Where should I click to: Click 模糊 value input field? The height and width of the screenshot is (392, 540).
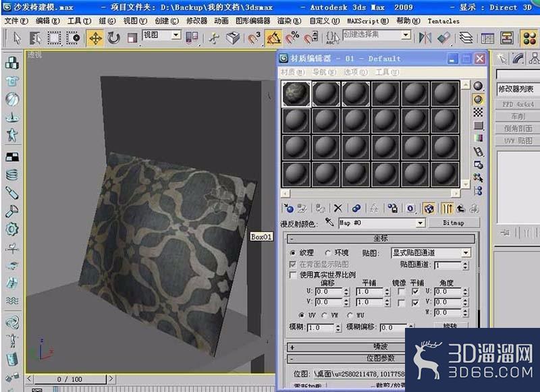[321, 327]
